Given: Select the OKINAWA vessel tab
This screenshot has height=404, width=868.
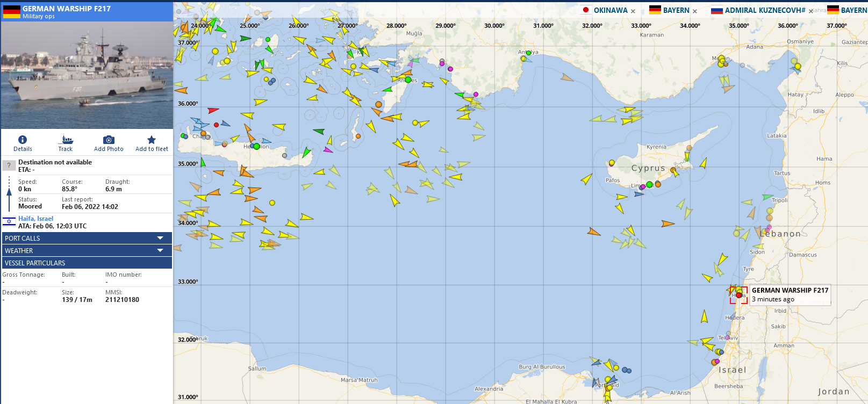Looking at the screenshot, I should click(x=611, y=10).
